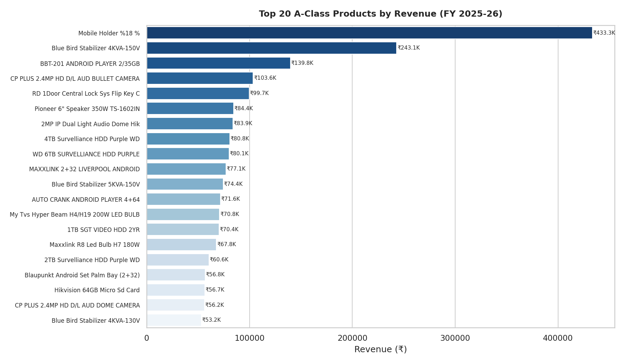This screenshot has width=624, height=364.
Task: Select the ₹80.8K value label
Action: (x=240, y=139)
